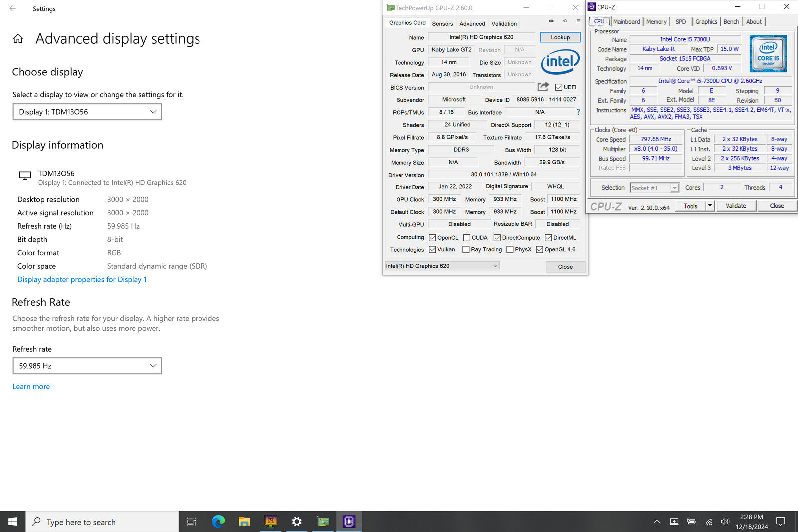
Task: Click the Intel Core i5 badge in CPU-Z
Action: [x=768, y=53]
